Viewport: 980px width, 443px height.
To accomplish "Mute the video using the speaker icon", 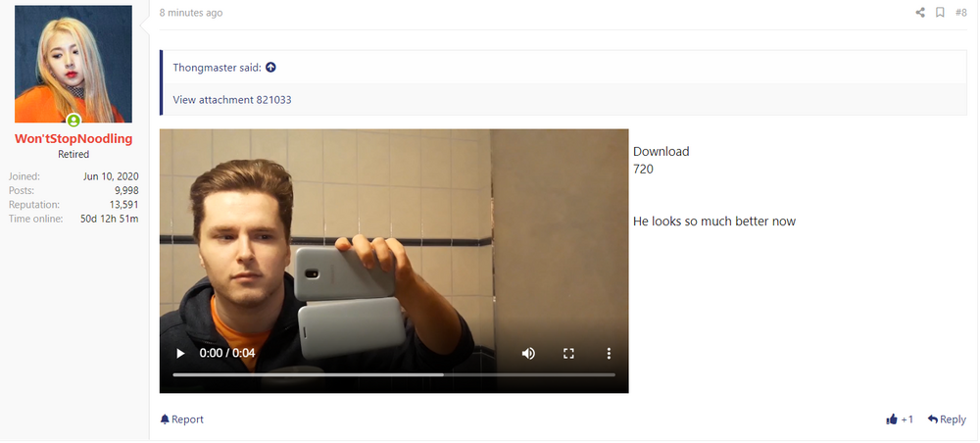I will [528, 353].
